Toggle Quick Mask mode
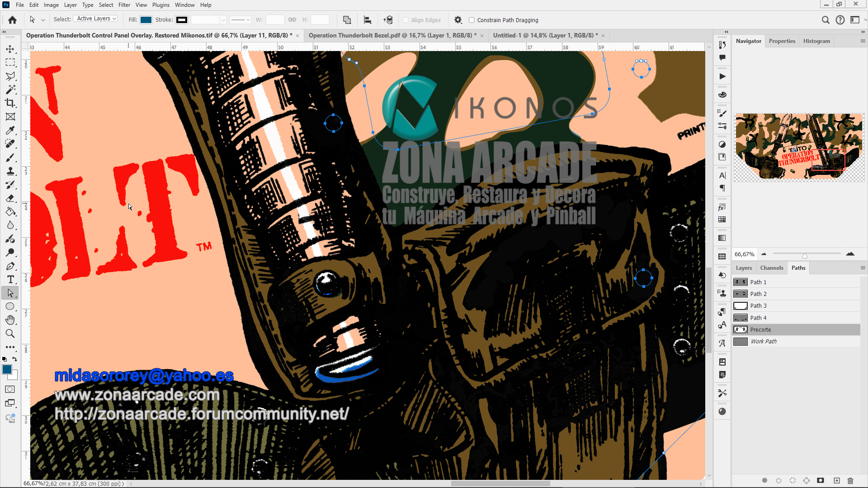The image size is (868, 488). 10,389
